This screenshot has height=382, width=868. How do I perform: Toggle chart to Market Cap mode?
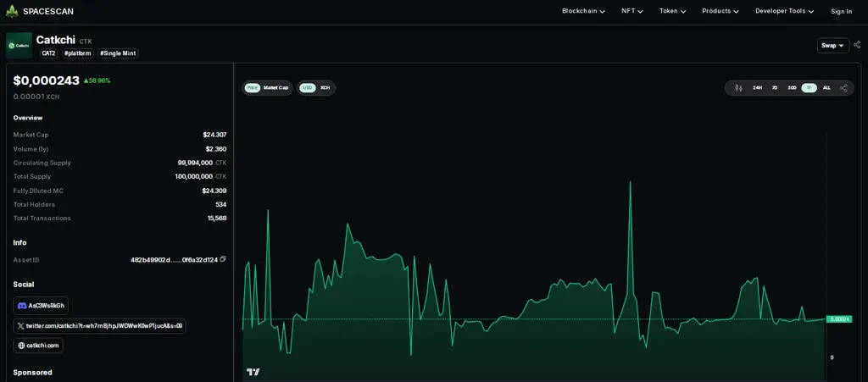[275, 88]
